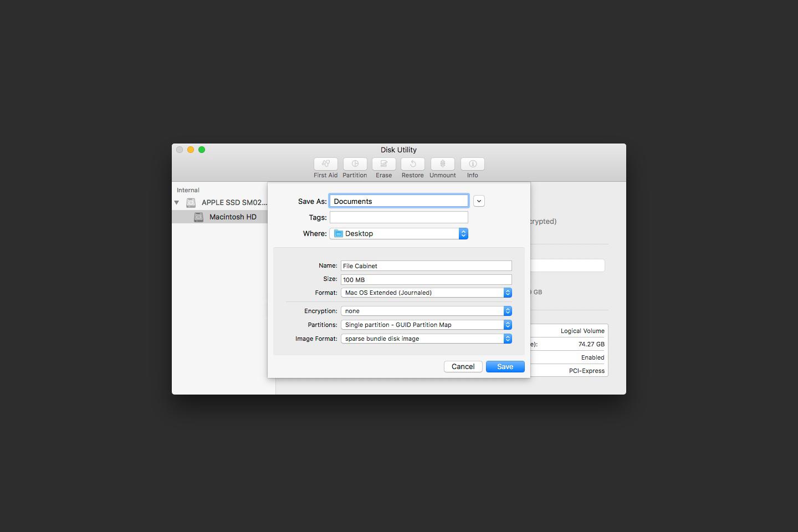Expand the Save As dialog with the chevron
This screenshot has width=798, height=532.
click(479, 201)
